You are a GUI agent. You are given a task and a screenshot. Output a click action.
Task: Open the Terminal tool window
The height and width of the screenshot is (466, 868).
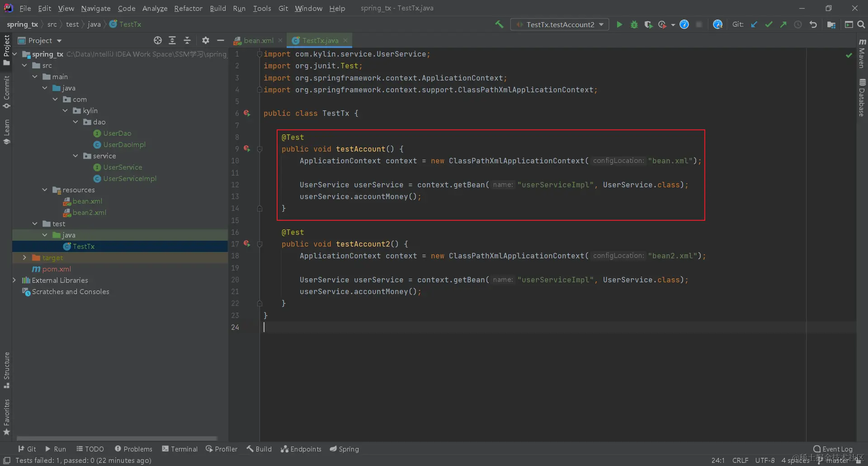click(x=180, y=449)
